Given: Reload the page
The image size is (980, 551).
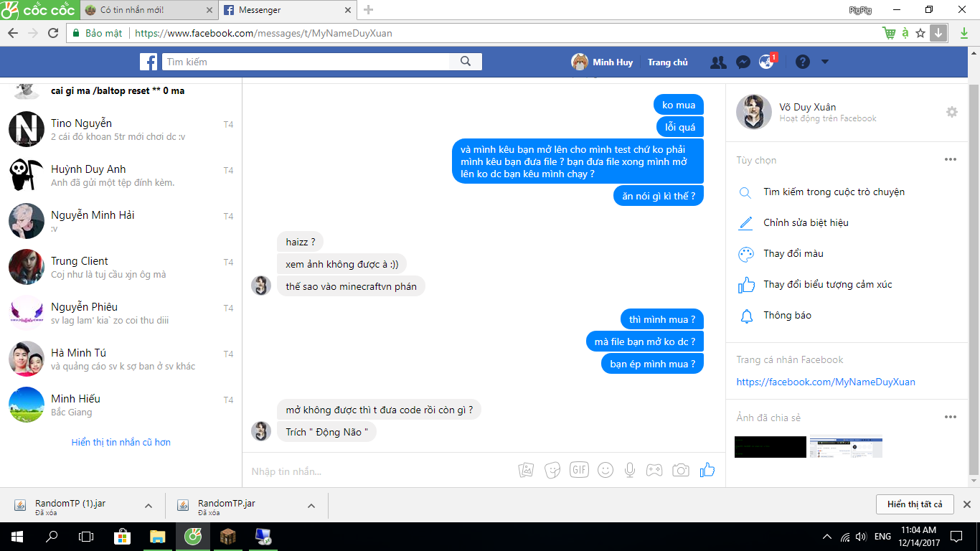Looking at the screenshot, I should (53, 33).
